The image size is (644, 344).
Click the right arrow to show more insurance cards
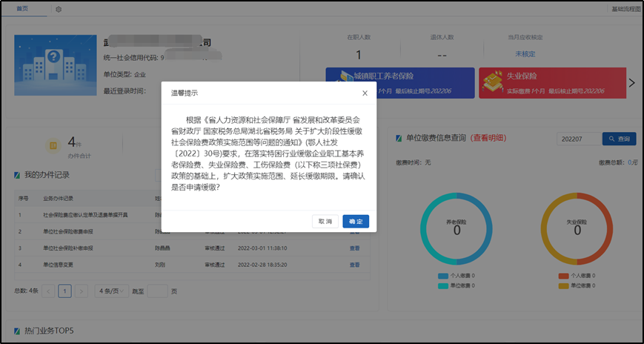click(631, 82)
